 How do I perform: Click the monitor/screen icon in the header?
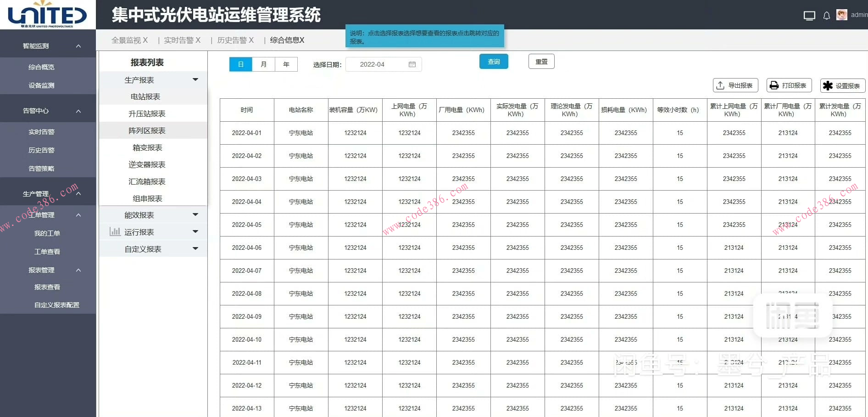coord(809,15)
